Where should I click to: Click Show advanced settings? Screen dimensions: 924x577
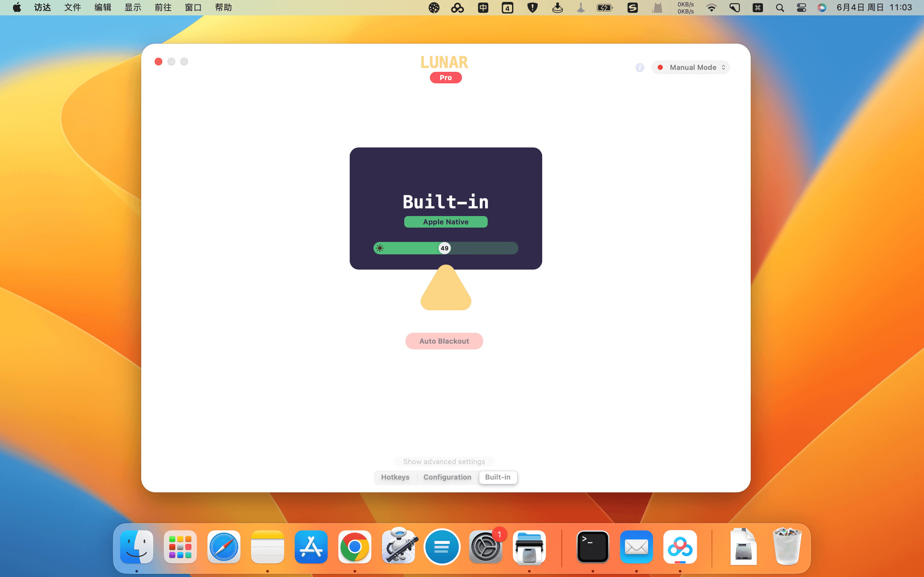[x=444, y=462]
